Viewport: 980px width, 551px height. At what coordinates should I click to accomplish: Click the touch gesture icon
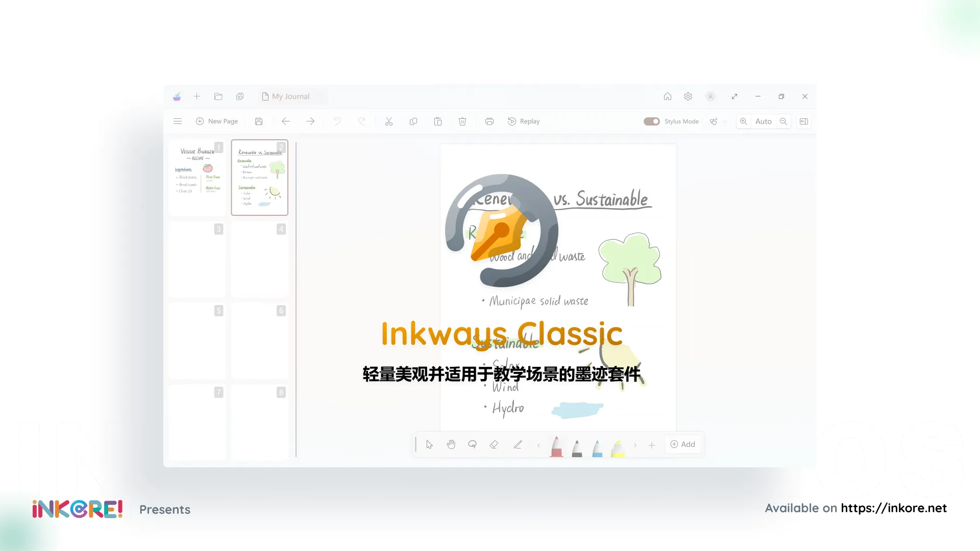(714, 121)
